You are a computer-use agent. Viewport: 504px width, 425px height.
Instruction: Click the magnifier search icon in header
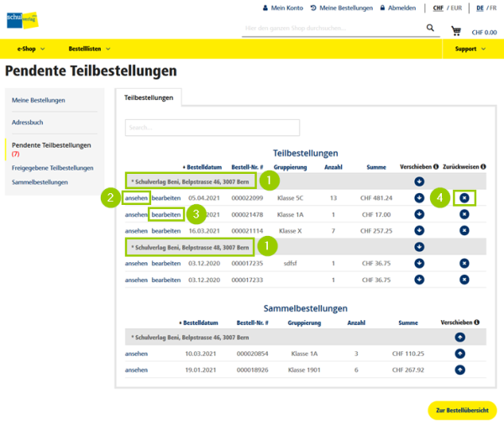431,28
